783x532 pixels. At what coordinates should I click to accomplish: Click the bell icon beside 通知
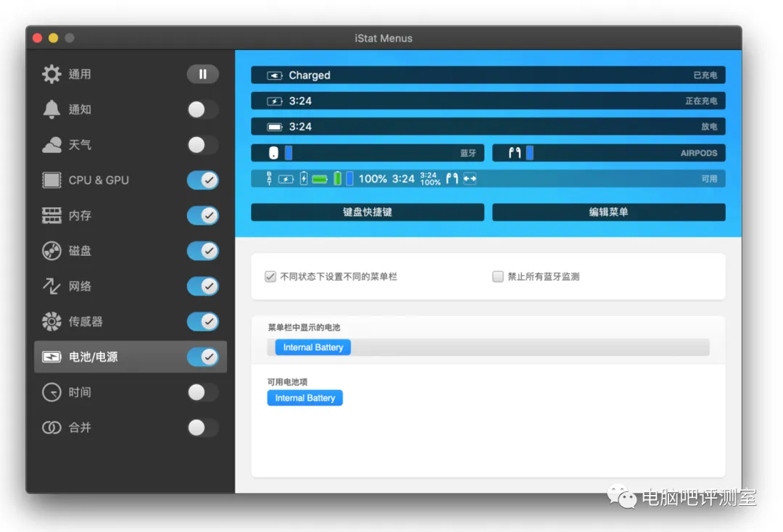[51, 109]
